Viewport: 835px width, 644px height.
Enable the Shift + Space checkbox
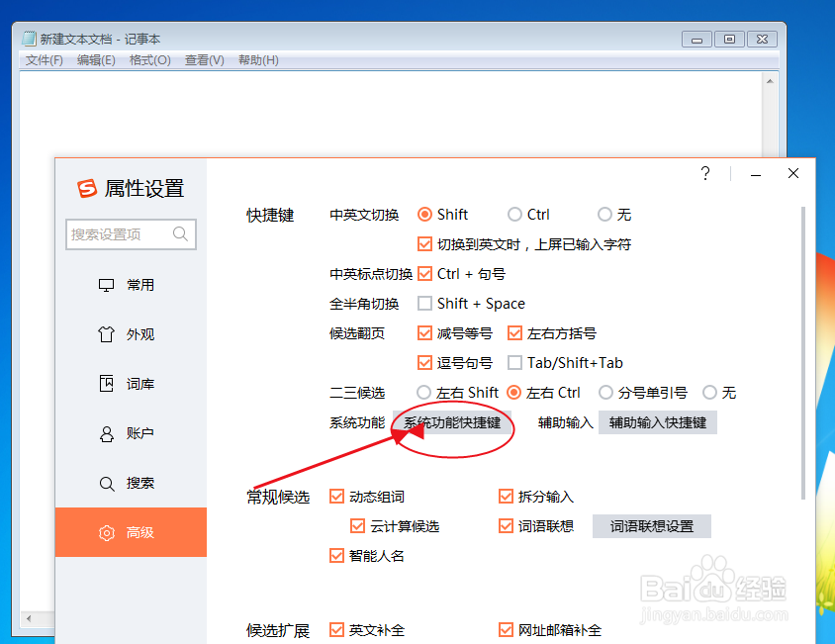(425, 304)
